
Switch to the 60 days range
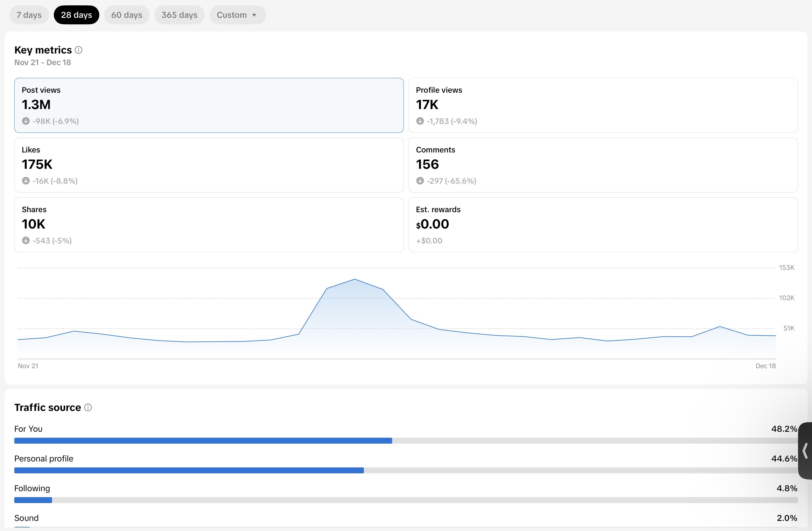pyautogui.click(x=127, y=15)
